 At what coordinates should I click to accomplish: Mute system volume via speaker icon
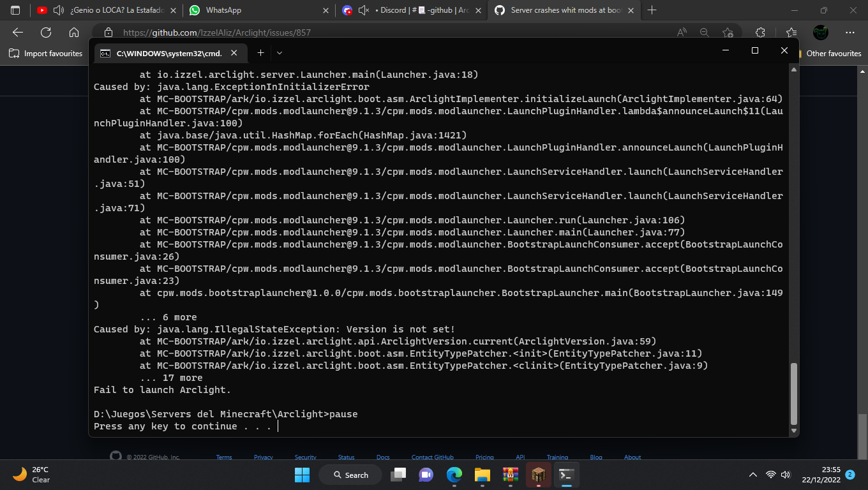coord(785,475)
